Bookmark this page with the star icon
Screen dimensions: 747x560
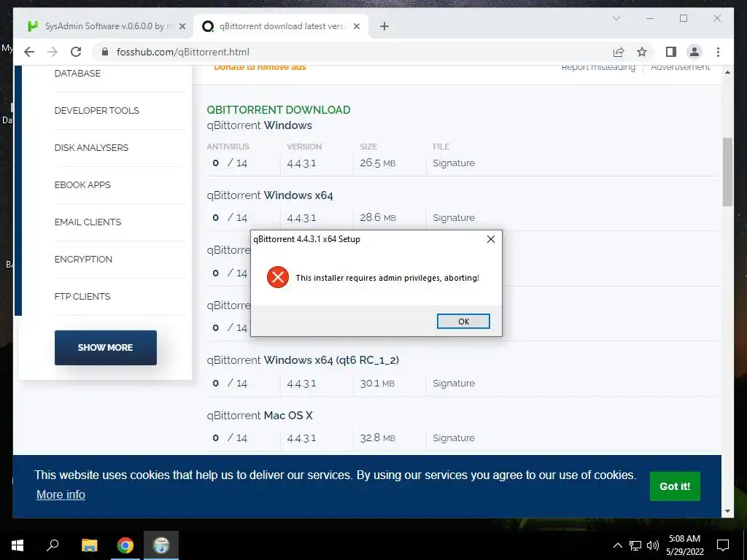point(642,52)
